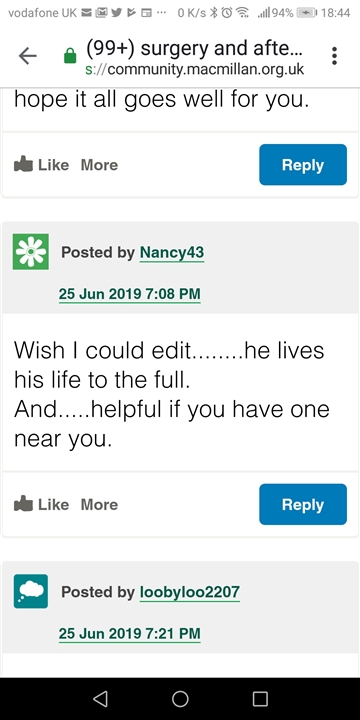The image size is (360, 720).
Task: Tap Nancy43's green flower avatar
Action: [31, 252]
